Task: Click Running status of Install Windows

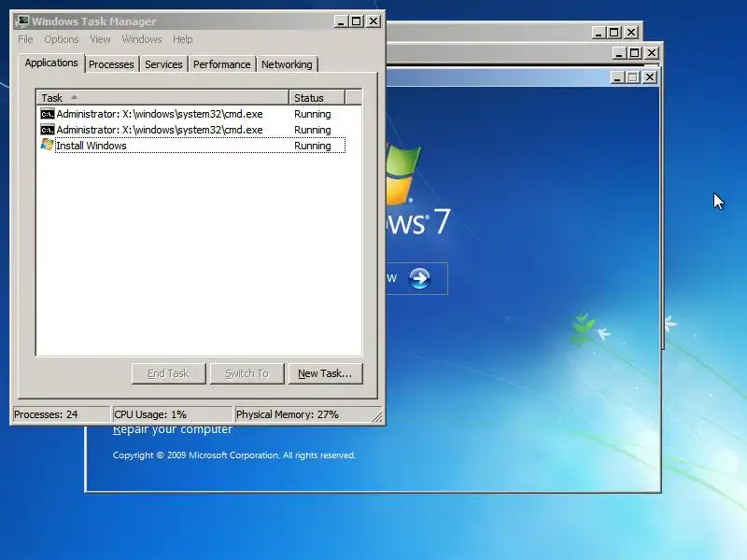Action: coord(313,146)
